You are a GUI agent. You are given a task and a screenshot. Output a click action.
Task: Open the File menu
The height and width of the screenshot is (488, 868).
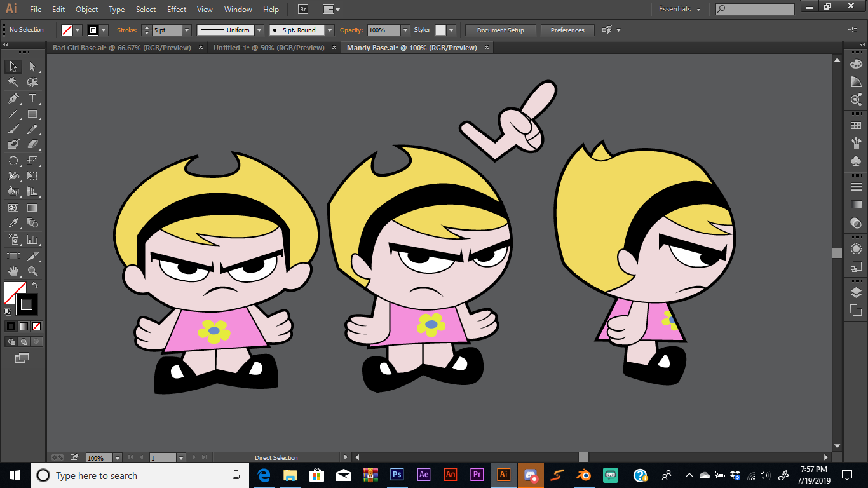[36, 10]
